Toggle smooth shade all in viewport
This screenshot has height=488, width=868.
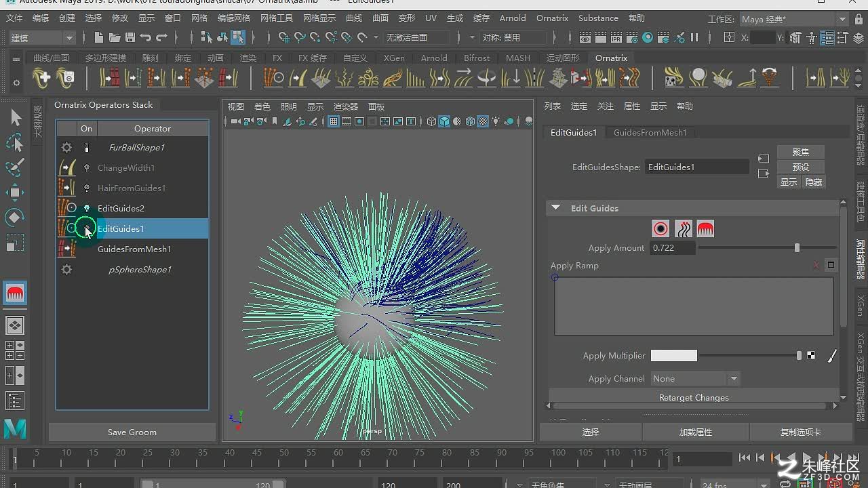coord(444,122)
